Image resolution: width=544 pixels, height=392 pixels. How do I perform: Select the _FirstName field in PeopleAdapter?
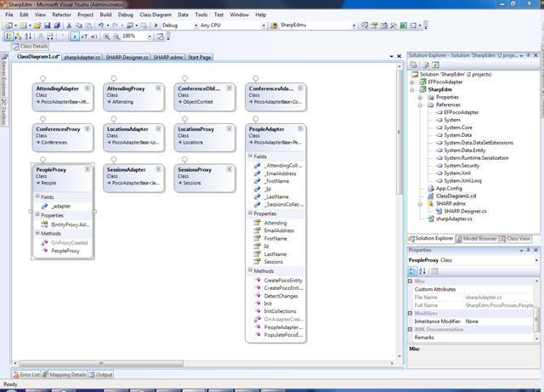(276, 181)
